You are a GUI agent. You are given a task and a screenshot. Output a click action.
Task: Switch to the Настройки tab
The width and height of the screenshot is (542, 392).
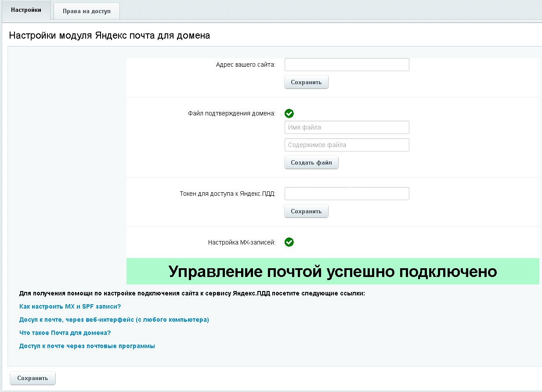pyautogui.click(x=25, y=10)
